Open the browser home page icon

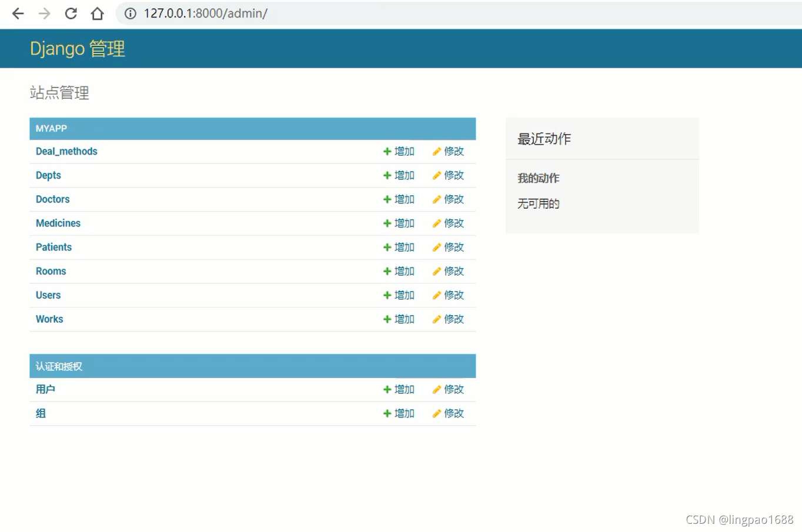97,14
